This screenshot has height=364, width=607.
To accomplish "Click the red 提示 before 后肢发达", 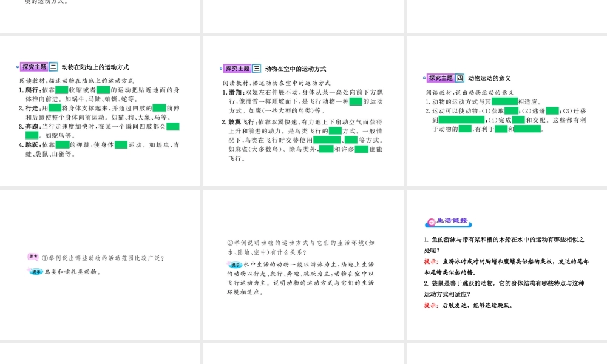I will (x=431, y=305).
